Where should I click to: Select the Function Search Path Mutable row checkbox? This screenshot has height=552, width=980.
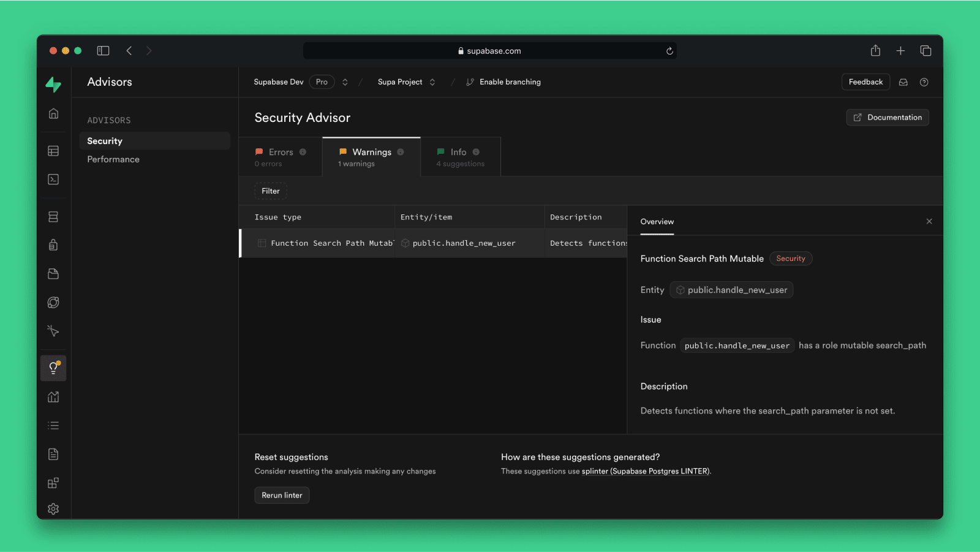(x=262, y=243)
